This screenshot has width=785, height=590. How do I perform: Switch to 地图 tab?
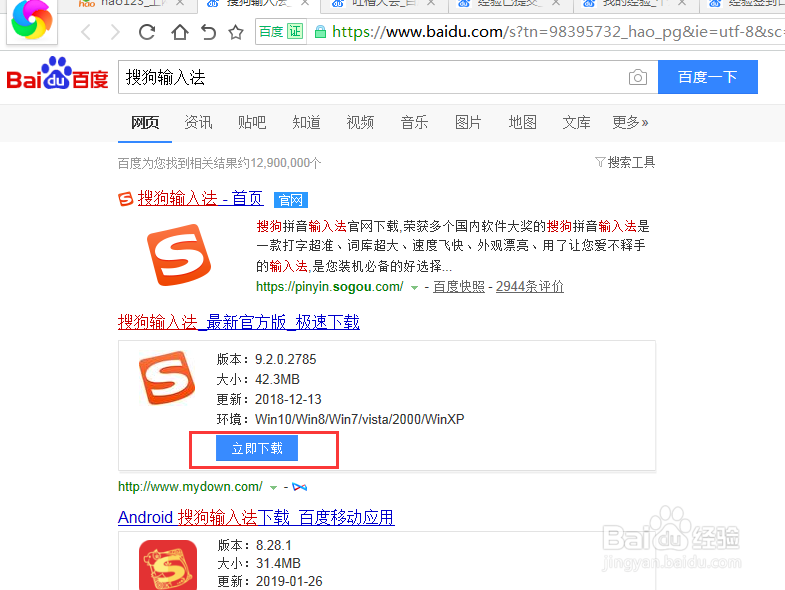(x=522, y=122)
